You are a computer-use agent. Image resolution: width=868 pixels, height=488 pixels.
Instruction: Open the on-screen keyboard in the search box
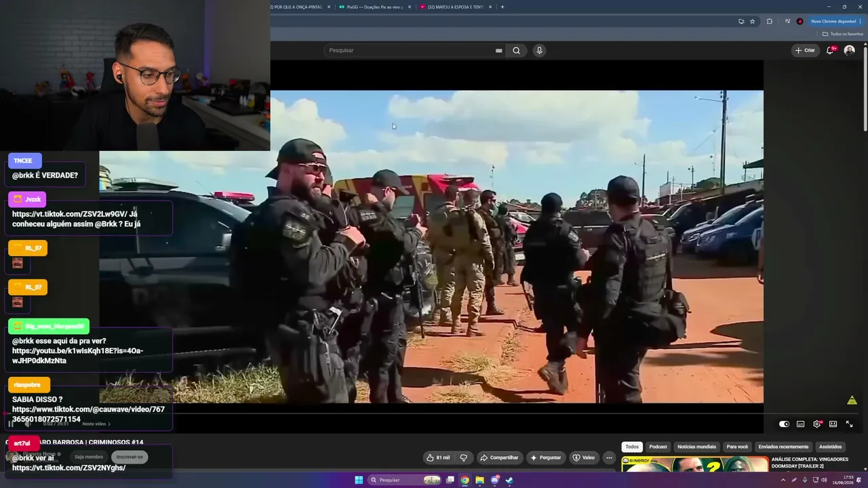pyautogui.click(x=498, y=50)
